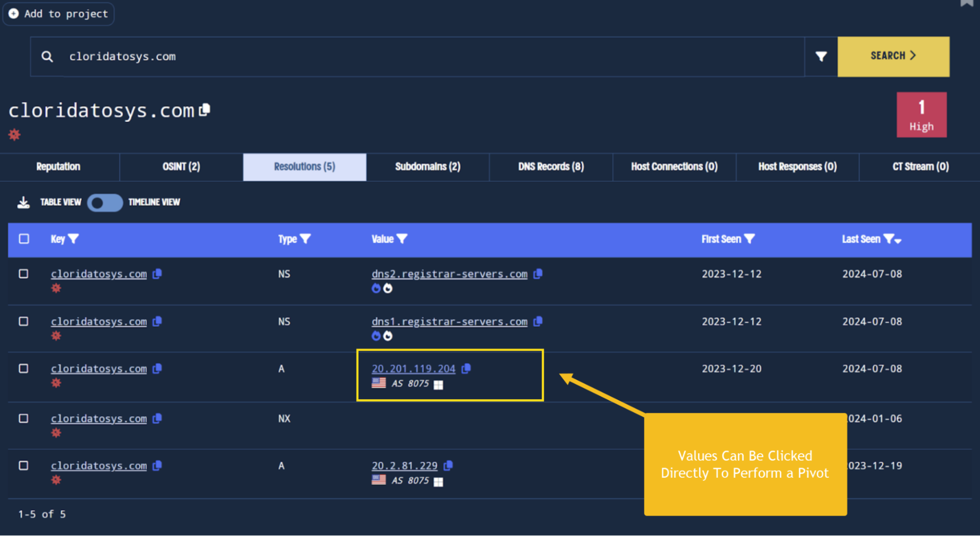This screenshot has height=536, width=980.
Task: Copy key in dns2.registrar-servers.com row
Action: point(157,274)
